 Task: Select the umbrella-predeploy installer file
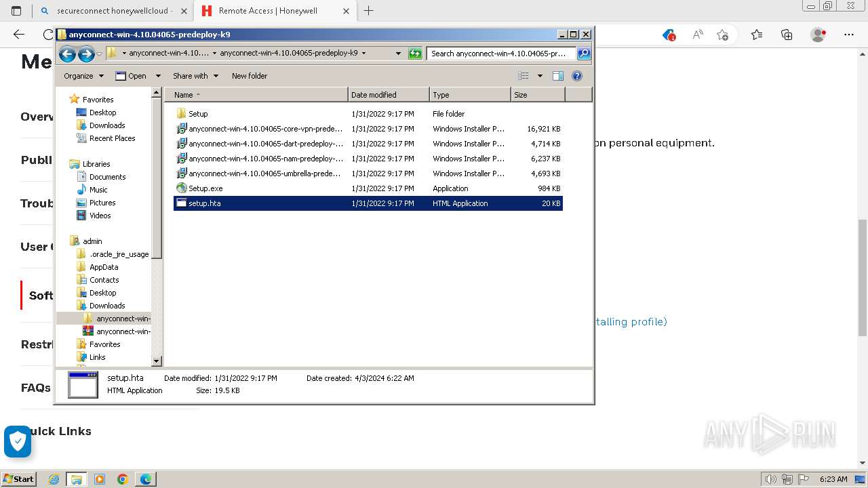tap(368, 174)
